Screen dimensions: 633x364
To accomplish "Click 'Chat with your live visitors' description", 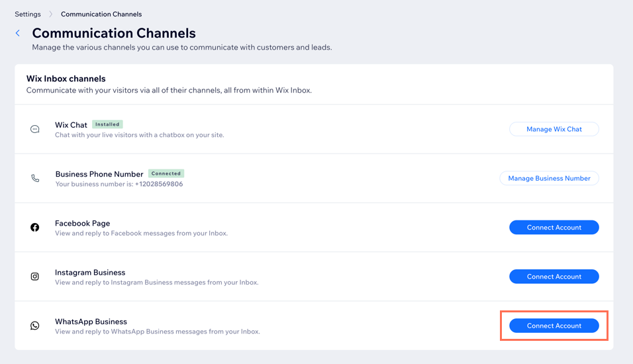I will coord(139,135).
